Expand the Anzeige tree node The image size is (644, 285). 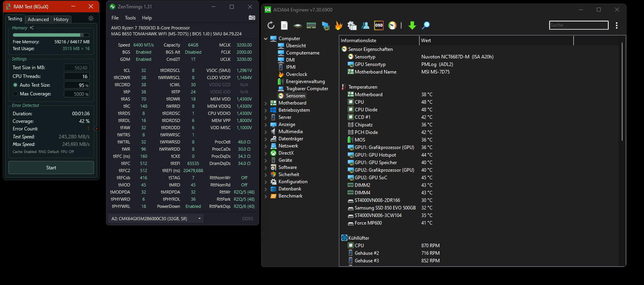[266, 124]
